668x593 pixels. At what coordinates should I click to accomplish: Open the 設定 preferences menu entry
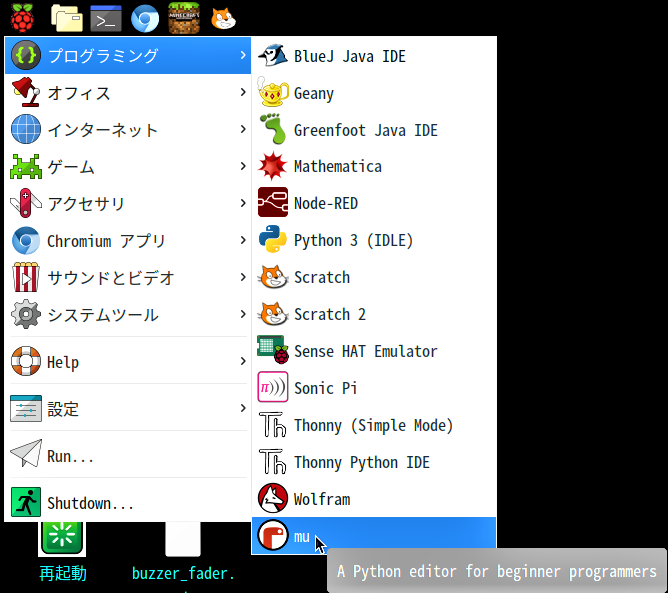128,408
